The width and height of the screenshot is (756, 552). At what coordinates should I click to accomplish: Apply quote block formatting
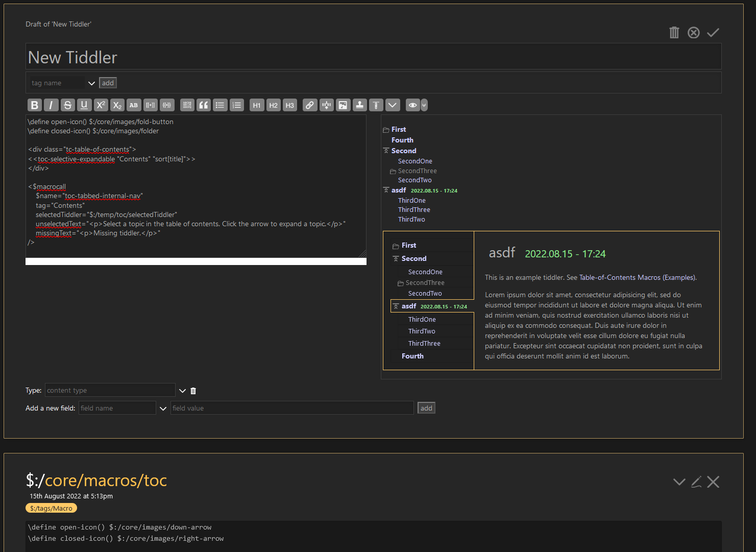204,105
